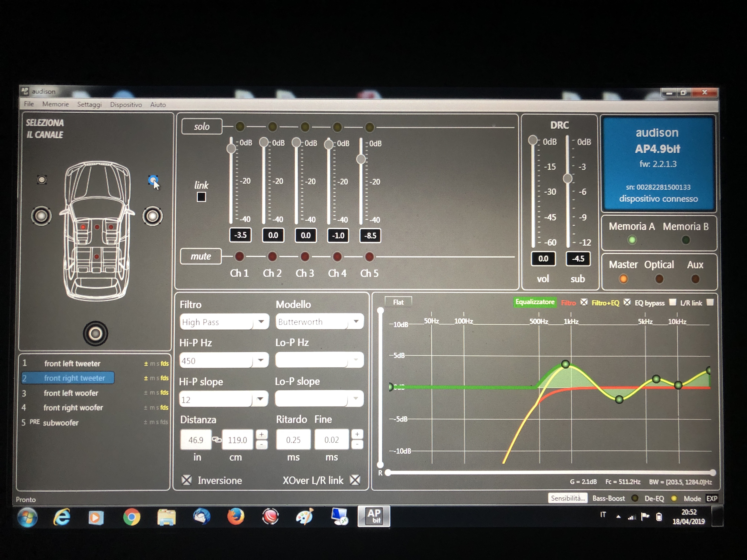Enable the equalizer L/R link checkbox
Image resolution: width=747 pixels, height=560 pixels.
click(710, 302)
